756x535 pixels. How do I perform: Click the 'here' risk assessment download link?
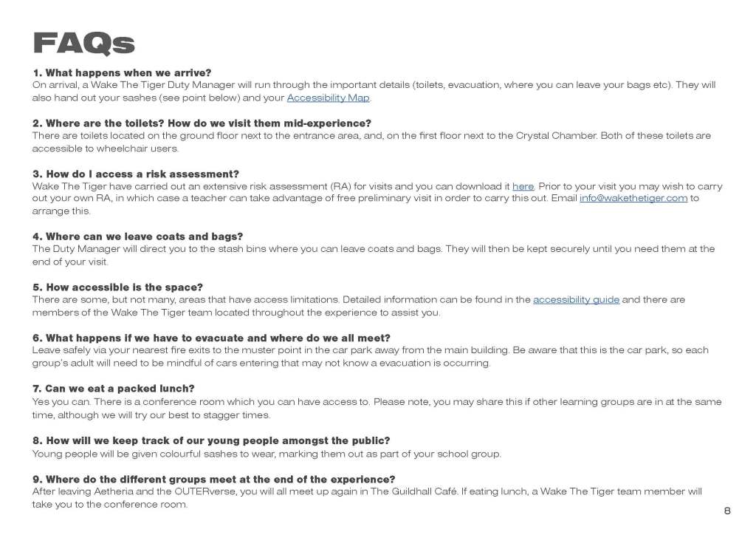523,186
